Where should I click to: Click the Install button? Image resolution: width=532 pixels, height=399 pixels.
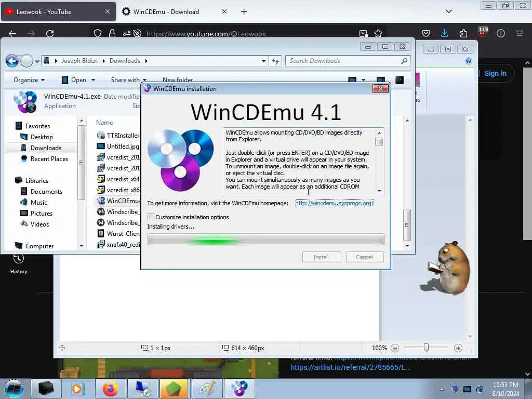(x=321, y=257)
